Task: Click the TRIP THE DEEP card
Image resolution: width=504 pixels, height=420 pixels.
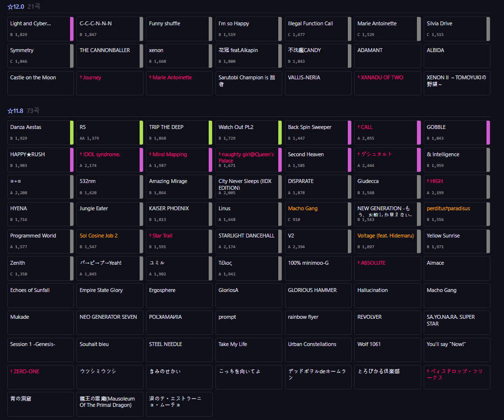Action: coord(180,132)
